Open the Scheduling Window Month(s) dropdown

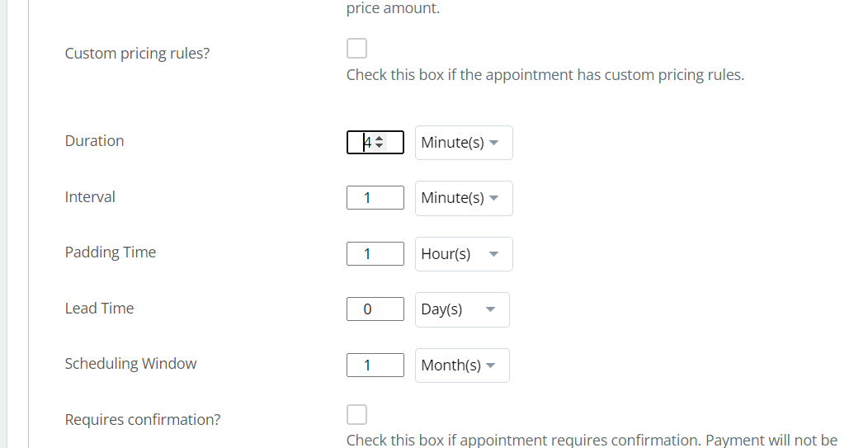click(x=462, y=365)
